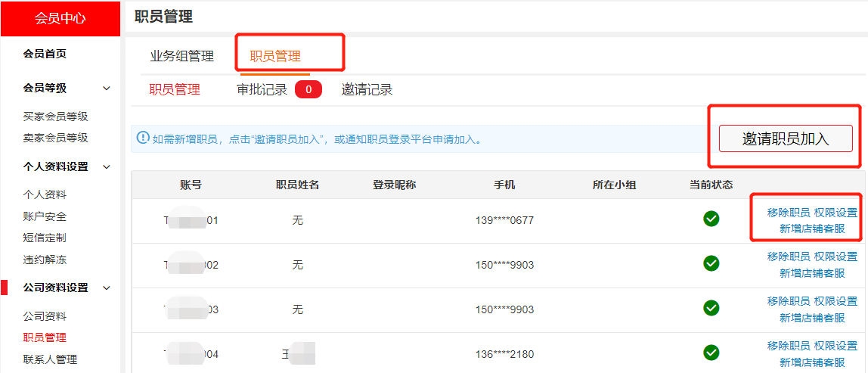Click the 会员中心 red header
The width and height of the screenshot is (868, 373).
tap(60, 18)
